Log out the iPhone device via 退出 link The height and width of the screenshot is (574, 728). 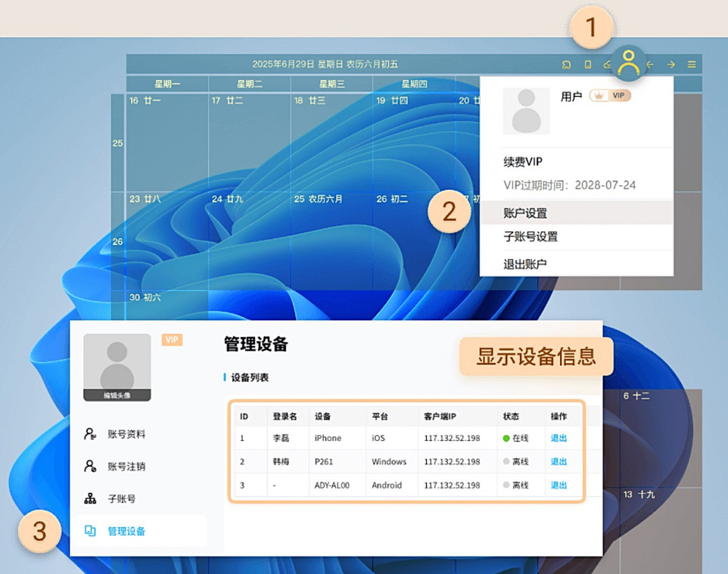559,438
